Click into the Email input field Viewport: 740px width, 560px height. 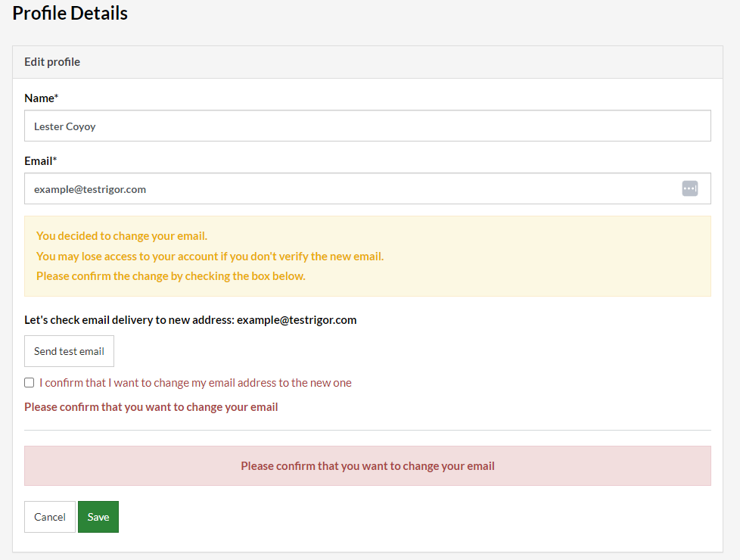[x=348, y=189]
